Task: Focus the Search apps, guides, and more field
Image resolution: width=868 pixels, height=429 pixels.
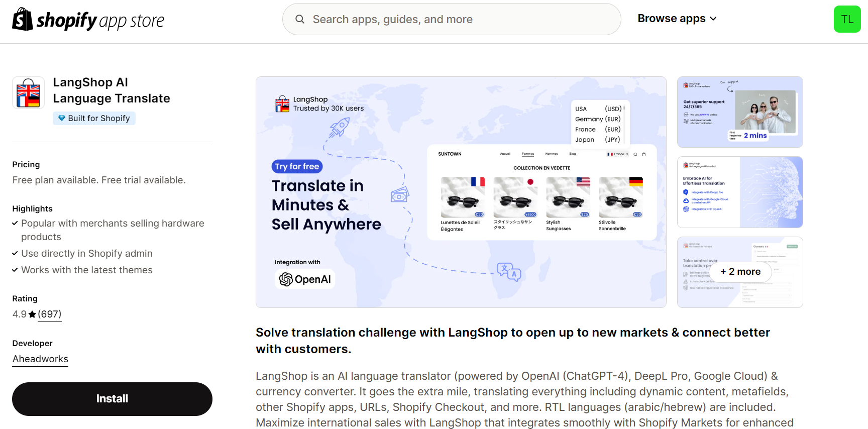Action: click(452, 19)
